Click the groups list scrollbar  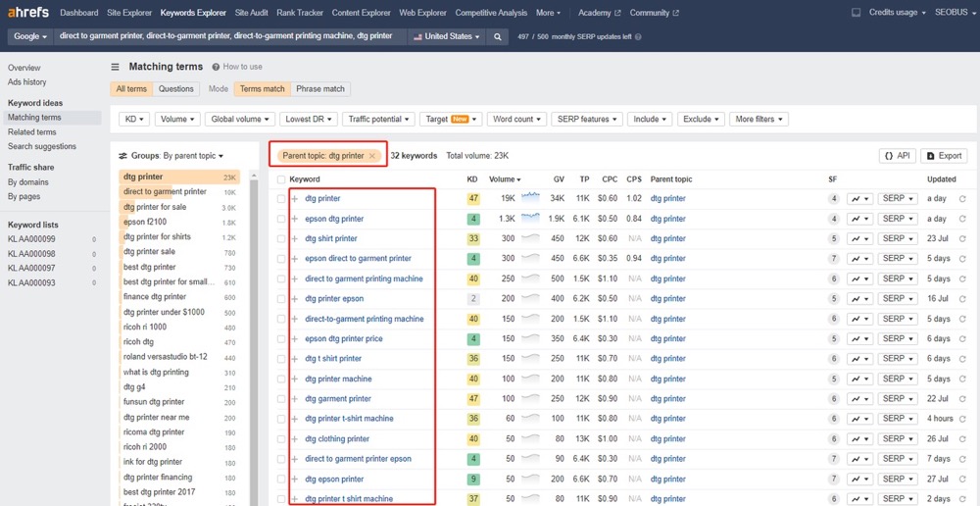254,337
